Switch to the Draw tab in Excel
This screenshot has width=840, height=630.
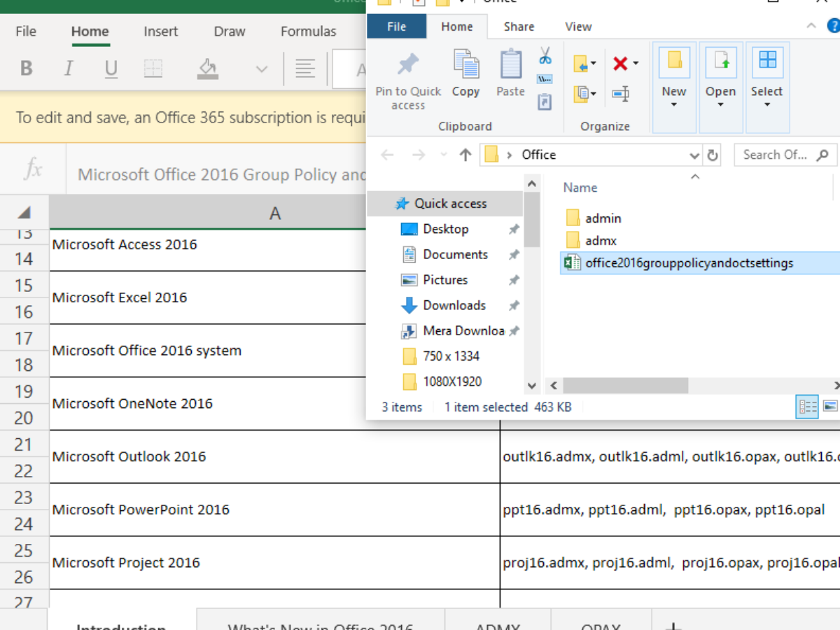[x=230, y=31]
